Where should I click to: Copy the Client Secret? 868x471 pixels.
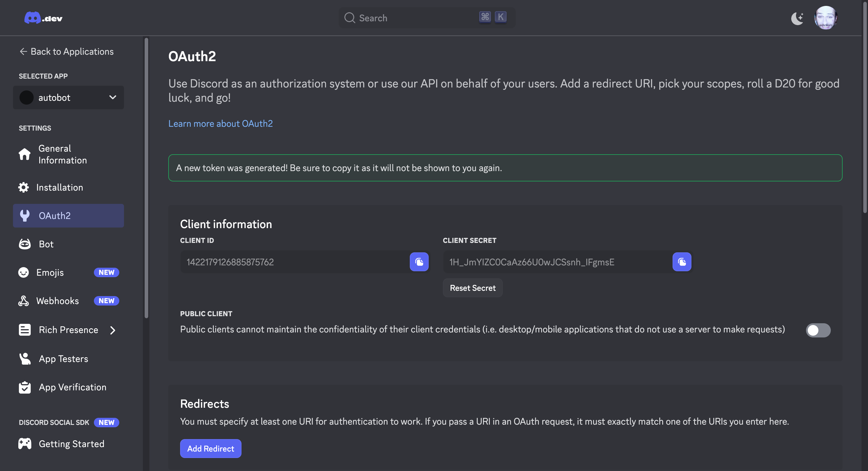(682, 262)
